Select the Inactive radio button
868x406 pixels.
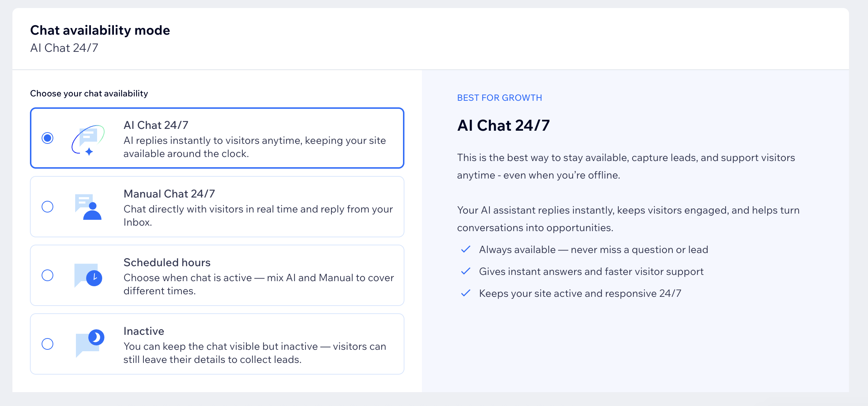(47, 344)
